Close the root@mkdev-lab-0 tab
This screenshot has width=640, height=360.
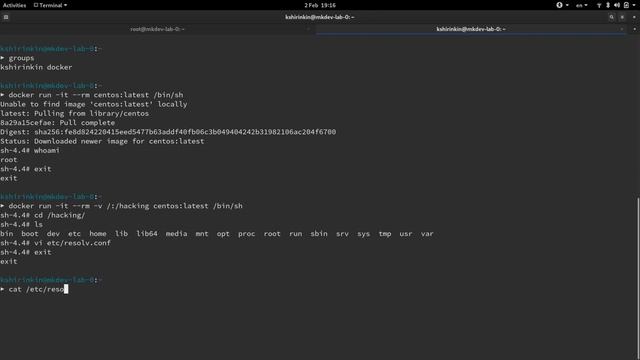(x=308, y=29)
